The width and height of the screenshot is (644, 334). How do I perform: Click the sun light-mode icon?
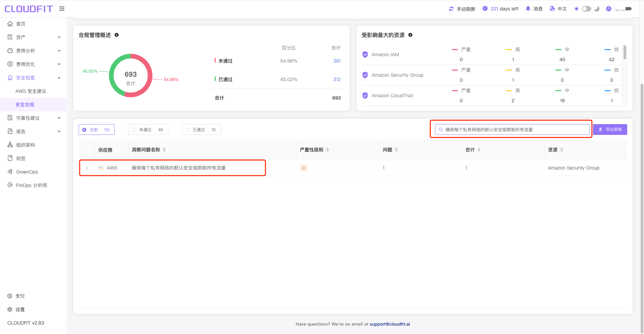tap(576, 9)
